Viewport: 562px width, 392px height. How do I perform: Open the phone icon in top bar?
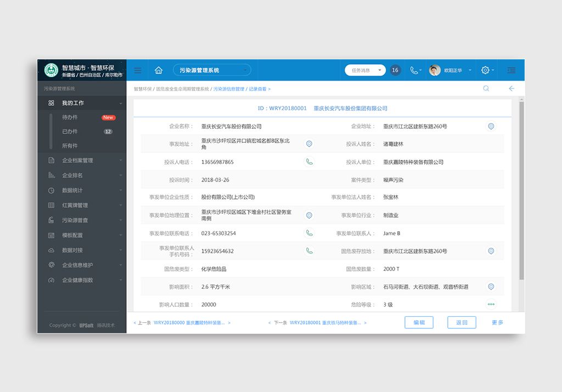(x=414, y=70)
